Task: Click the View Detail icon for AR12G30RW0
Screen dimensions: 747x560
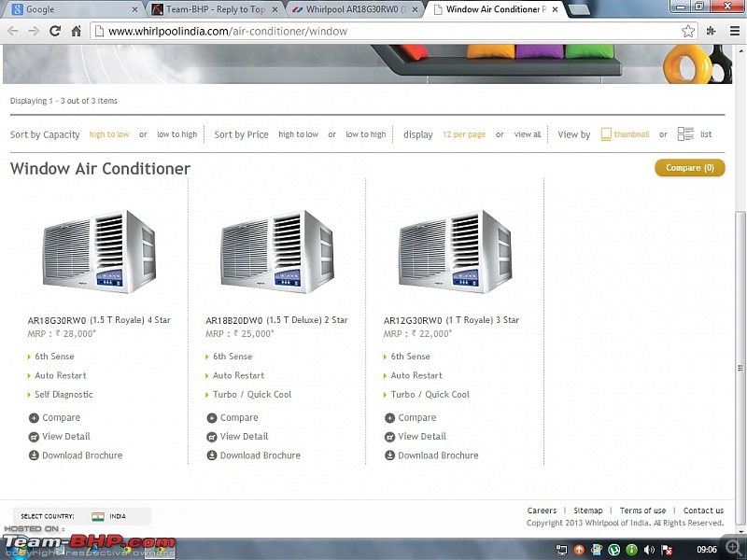Action: click(389, 437)
